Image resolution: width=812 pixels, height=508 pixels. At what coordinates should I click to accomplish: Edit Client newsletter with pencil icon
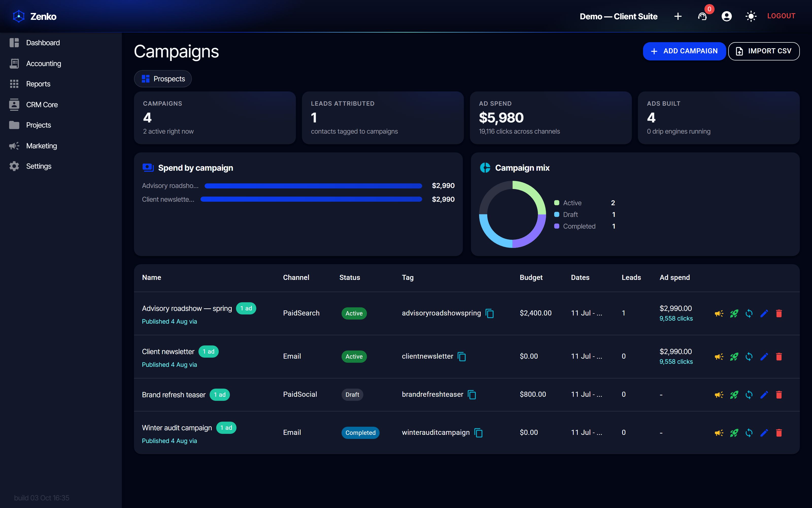[764, 356]
